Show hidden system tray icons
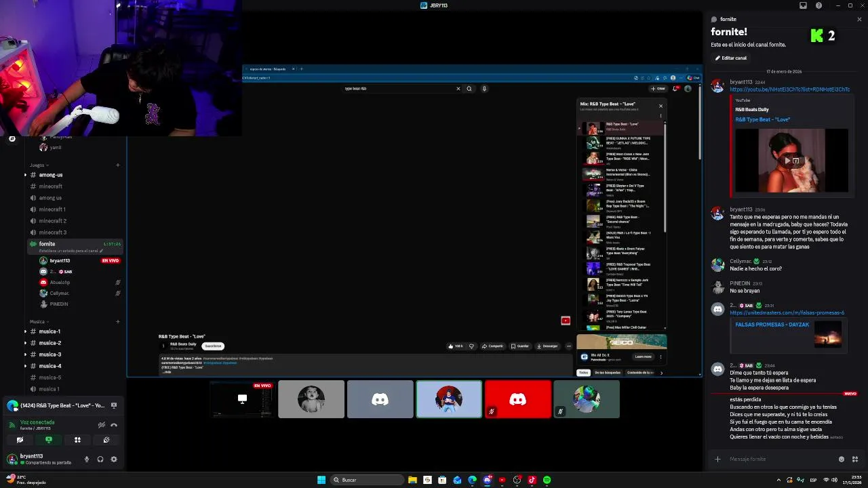Viewport: 868px width, 488px height. (x=778, y=480)
